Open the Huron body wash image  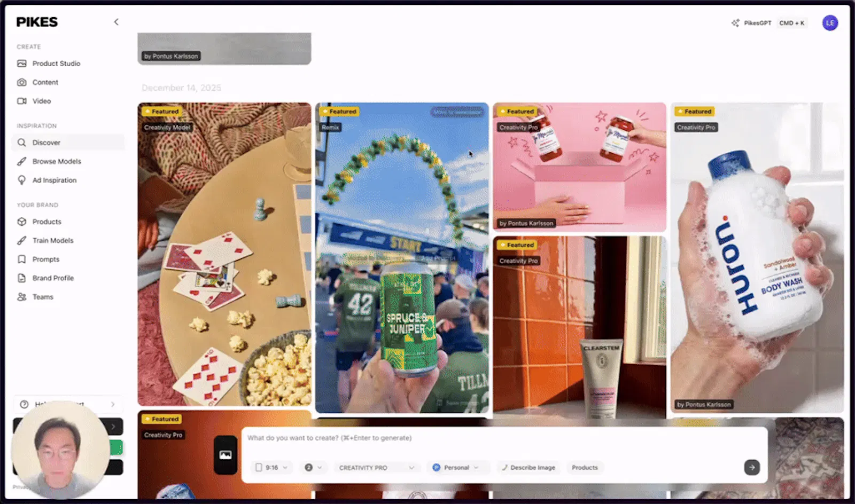pos(757,257)
